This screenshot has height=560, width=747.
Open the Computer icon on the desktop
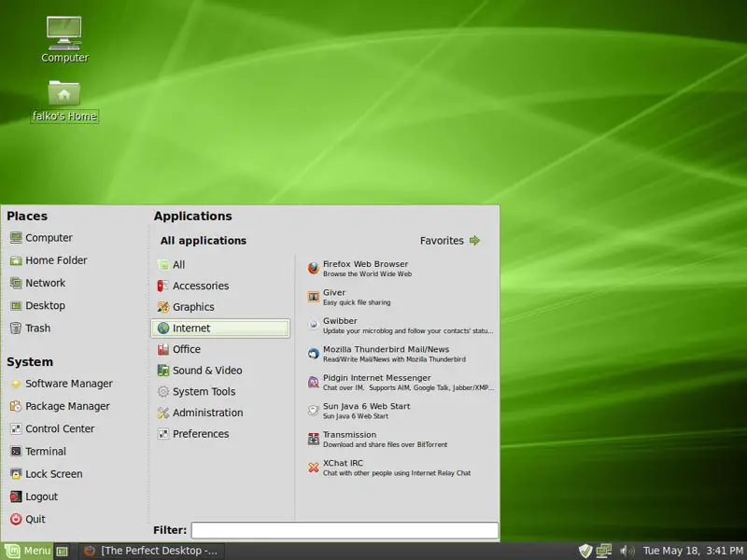pos(64,39)
